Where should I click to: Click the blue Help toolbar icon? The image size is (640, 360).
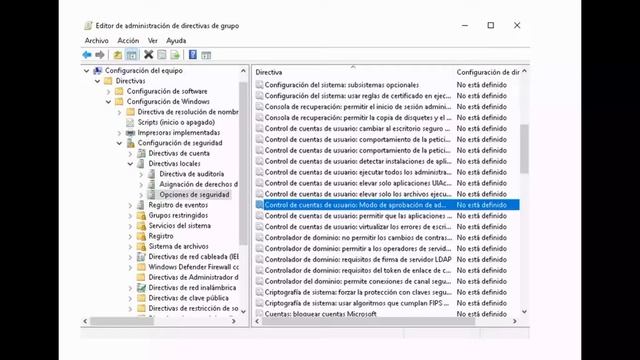pyautogui.click(x=193, y=55)
